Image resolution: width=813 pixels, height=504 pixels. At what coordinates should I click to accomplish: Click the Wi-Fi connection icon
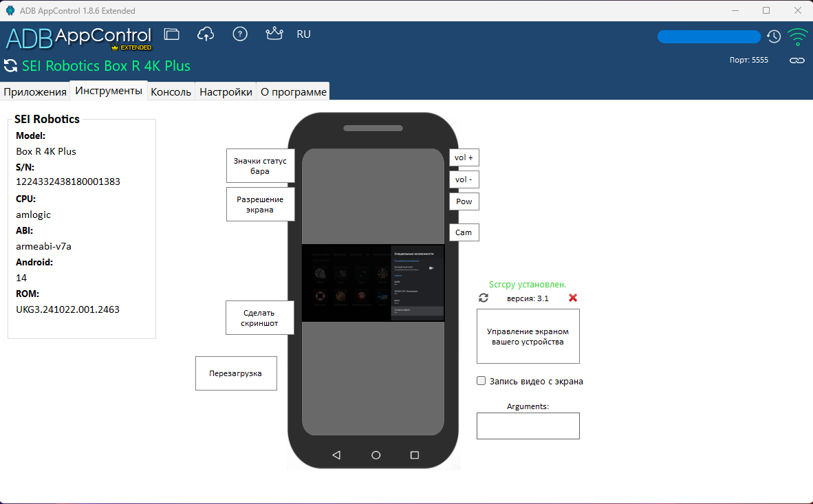[x=797, y=37]
